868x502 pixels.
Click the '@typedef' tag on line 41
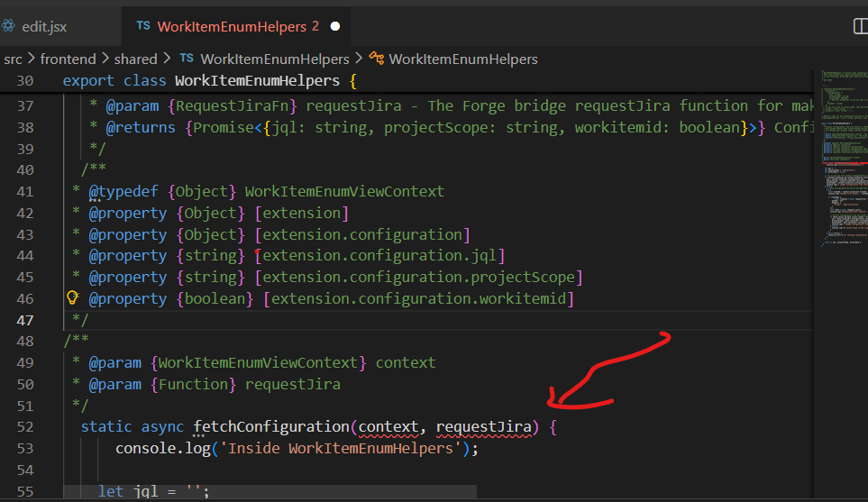click(123, 191)
